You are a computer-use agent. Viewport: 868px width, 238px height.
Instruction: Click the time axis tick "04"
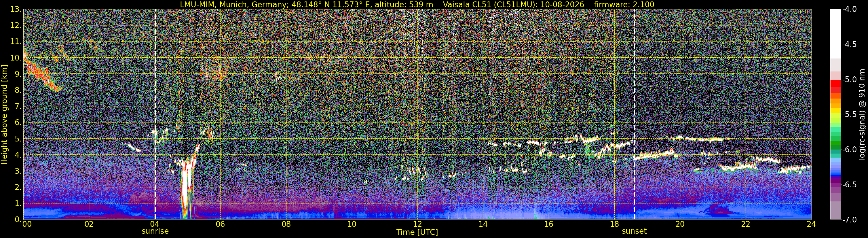click(x=154, y=224)
